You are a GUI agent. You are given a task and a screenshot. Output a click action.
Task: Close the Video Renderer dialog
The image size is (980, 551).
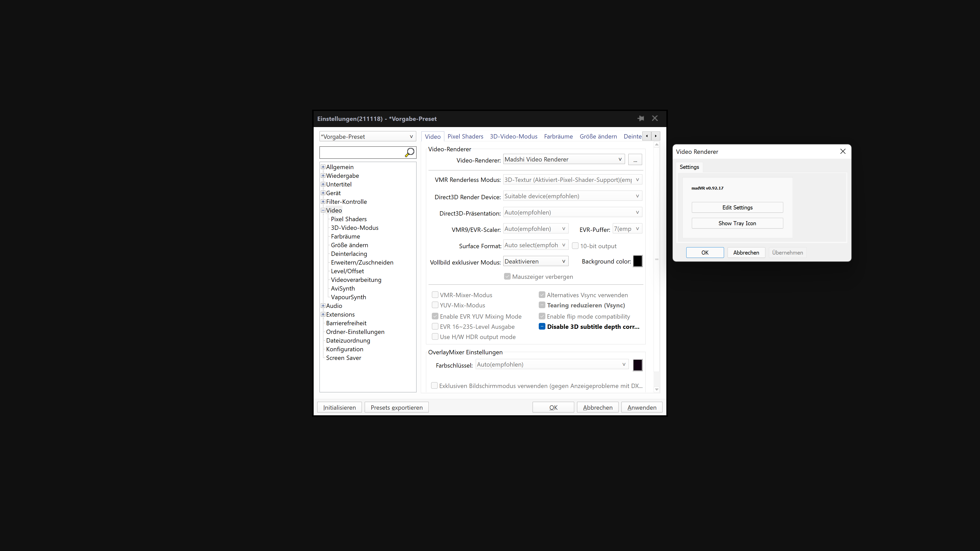pos(843,151)
